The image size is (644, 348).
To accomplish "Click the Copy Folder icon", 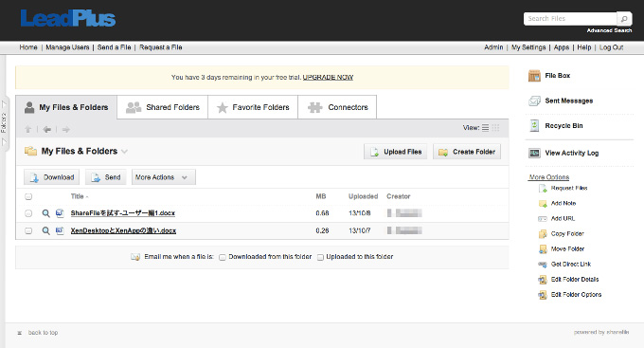I will click(x=543, y=234).
